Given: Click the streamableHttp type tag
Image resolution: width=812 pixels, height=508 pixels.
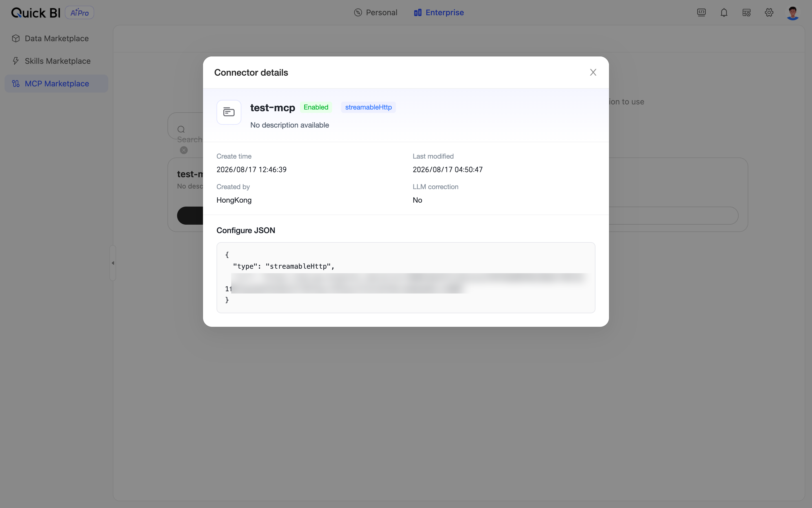Looking at the screenshot, I should [x=369, y=107].
